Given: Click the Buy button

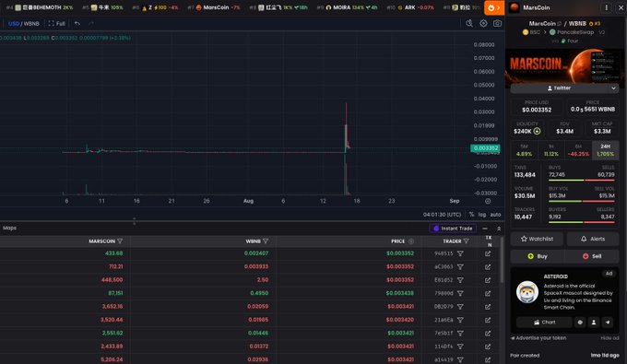Looking at the screenshot, I should [x=537, y=256].
